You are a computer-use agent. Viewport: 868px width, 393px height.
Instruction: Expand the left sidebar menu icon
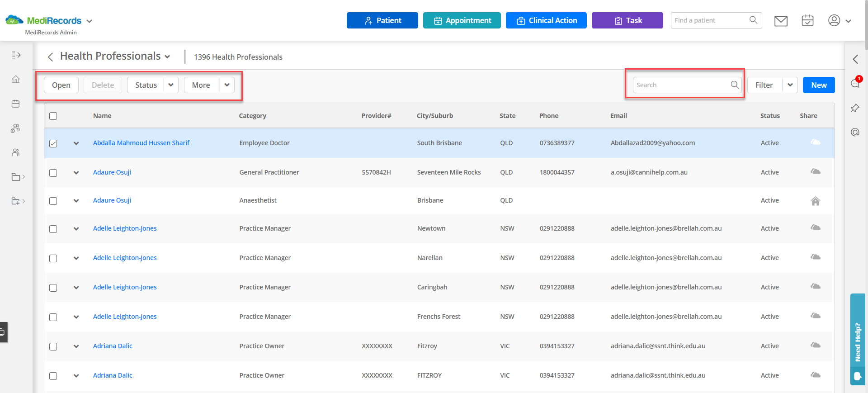click(x=16, y=55)
